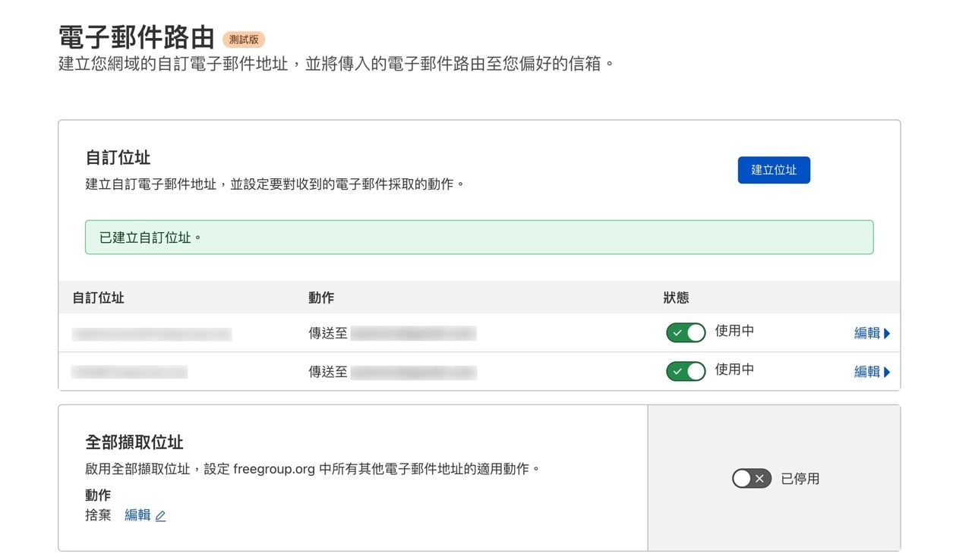Click the 電子郵件路由 page title
The image size is (972, 560).
click(x=137, y=37)
